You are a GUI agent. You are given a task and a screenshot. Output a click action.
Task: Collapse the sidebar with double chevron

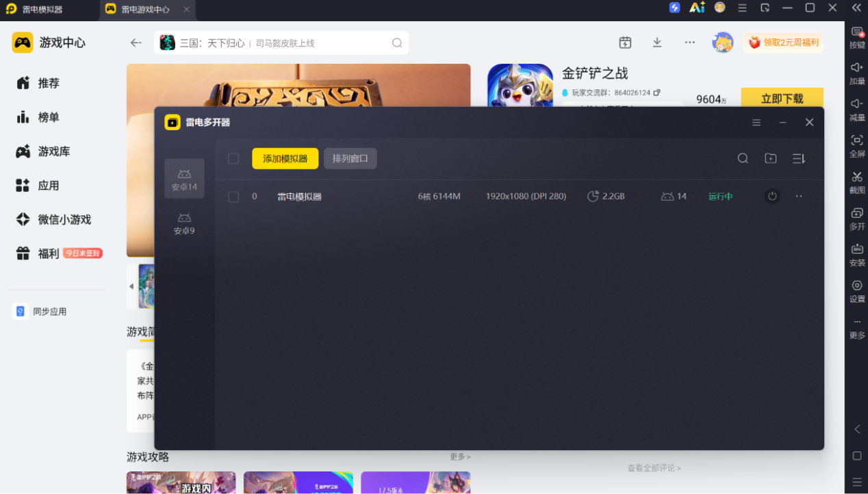pos(856,8)
